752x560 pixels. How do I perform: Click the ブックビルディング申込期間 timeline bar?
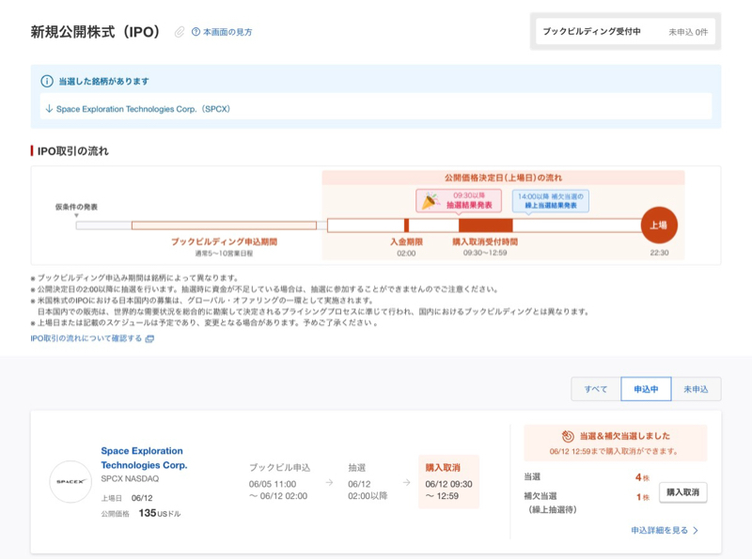(x=224, y=226)
